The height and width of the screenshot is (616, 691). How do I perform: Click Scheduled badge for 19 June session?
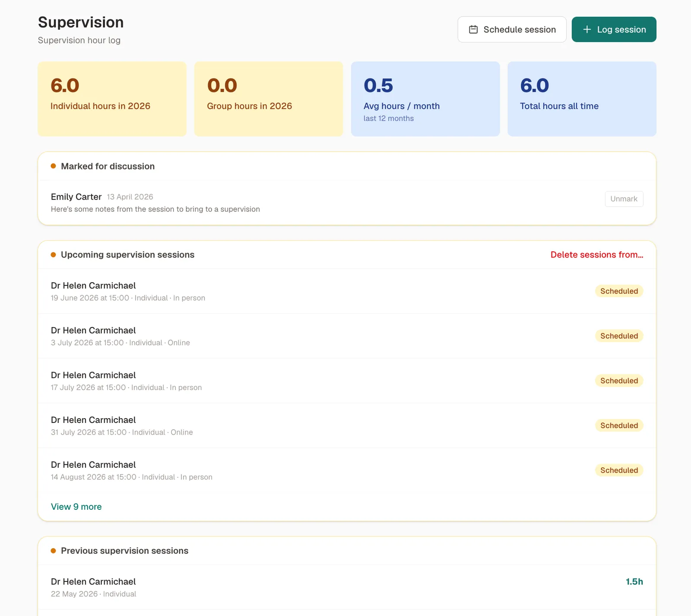pyautogui.click(x=619, y=291)
